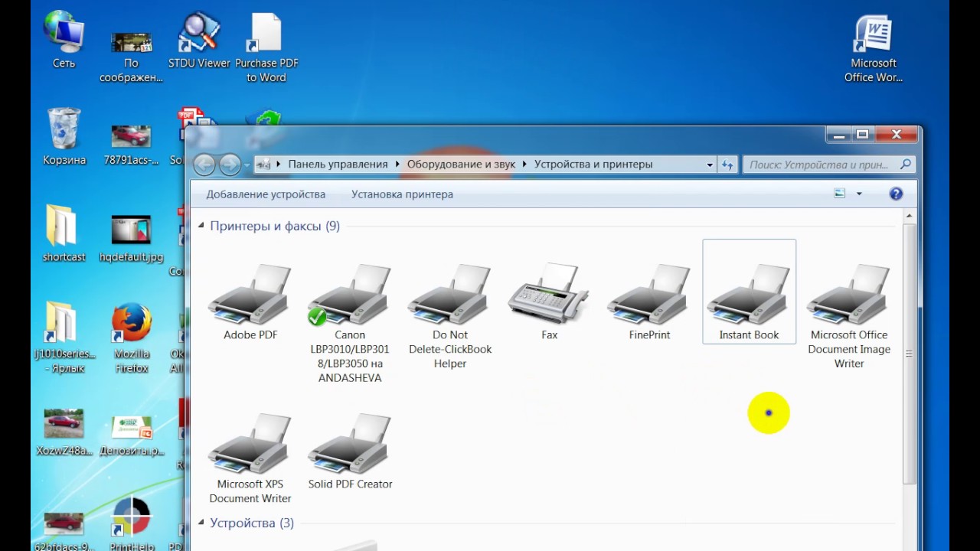This screenshot has height=551, width=980.
Task: Select the shortcast folder on desktop
Action: (64, 233)
